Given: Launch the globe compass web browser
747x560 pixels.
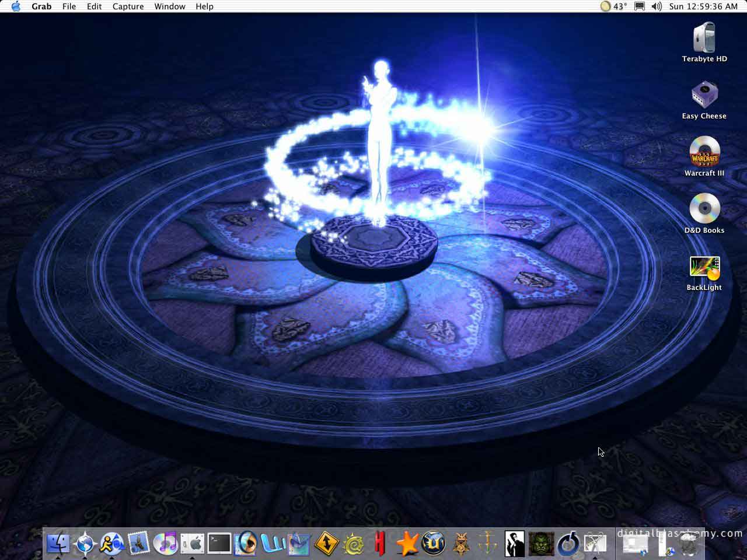Looking at the screenshot, I should pos(85,544).
